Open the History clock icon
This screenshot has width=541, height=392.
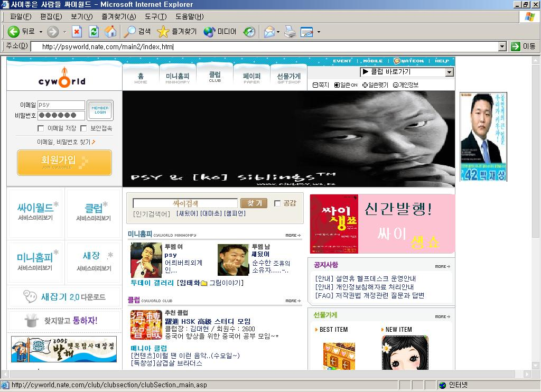tap(249, 32)
